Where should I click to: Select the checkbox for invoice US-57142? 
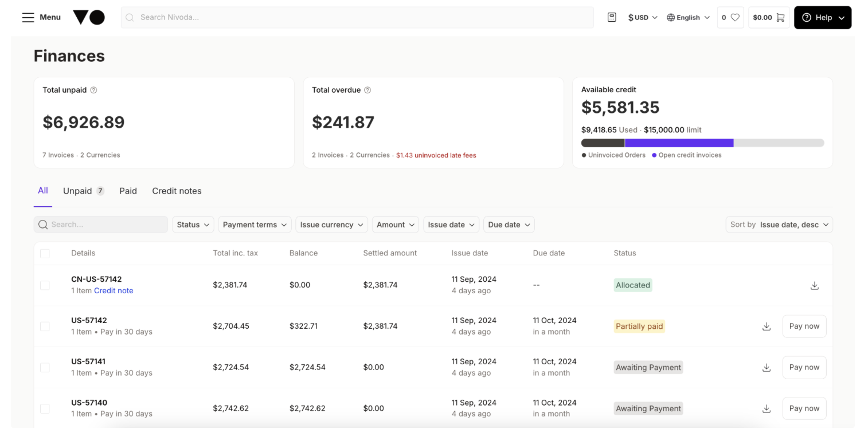click(x=45, y=326)
